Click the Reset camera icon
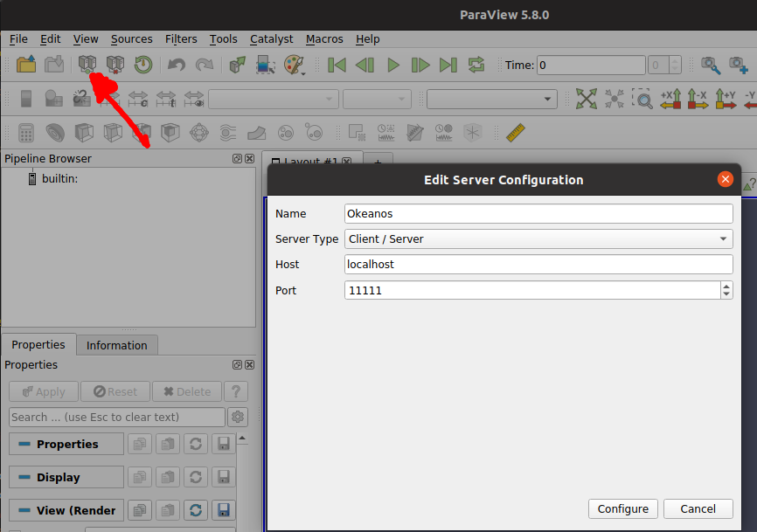The height and width of the screenshot is (532, 757). (587, 99)
